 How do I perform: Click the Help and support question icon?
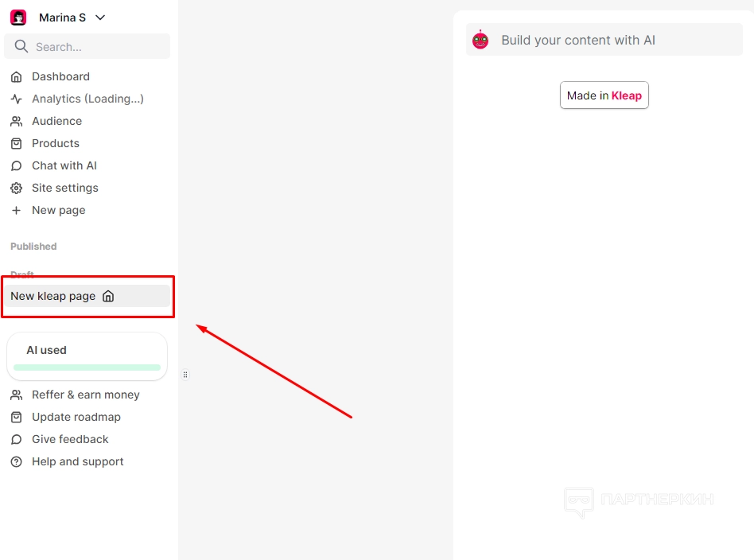click(16, 462)
